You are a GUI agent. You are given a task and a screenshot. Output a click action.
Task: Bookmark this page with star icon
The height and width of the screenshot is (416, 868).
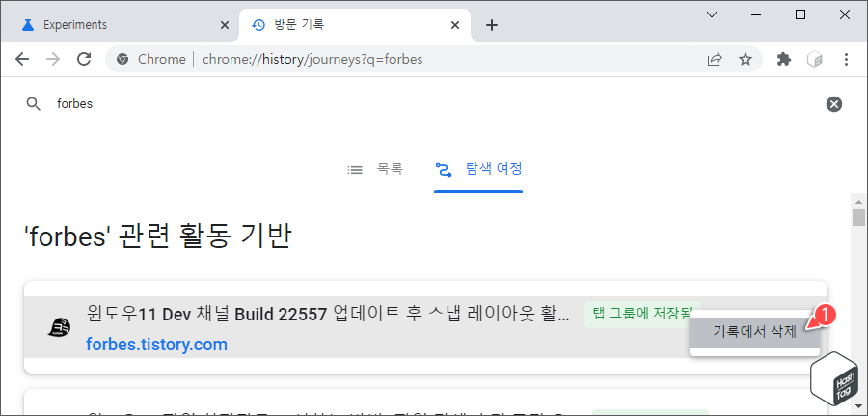[x=746, y=59]
